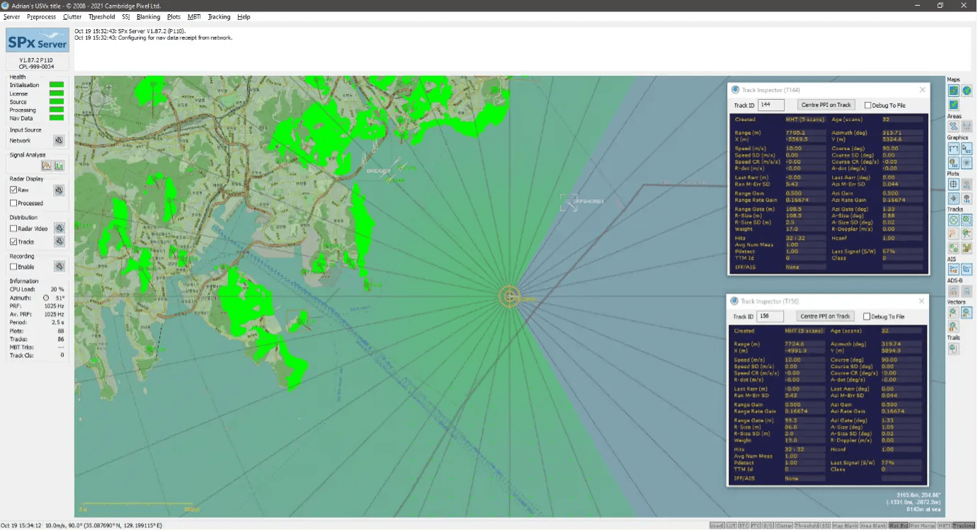Click Centre PPI on Track for track 156

pyautogui.click(x=824, y=316)
